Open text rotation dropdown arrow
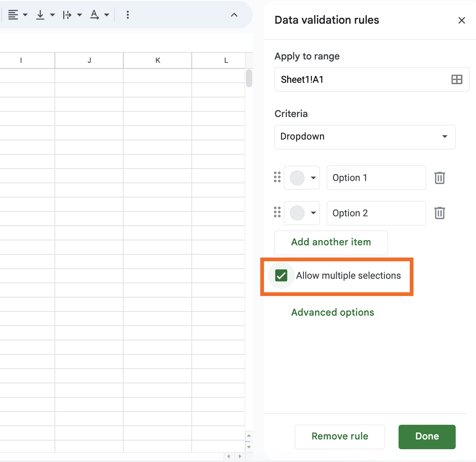This screenshot has height=462, width=476. (x=106, y=15)
